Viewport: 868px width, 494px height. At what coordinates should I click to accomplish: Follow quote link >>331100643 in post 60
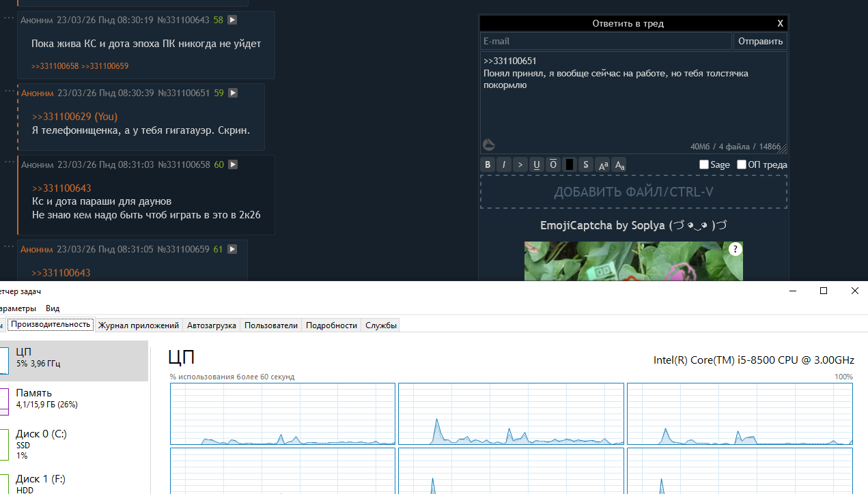click(x=61, y=188)
